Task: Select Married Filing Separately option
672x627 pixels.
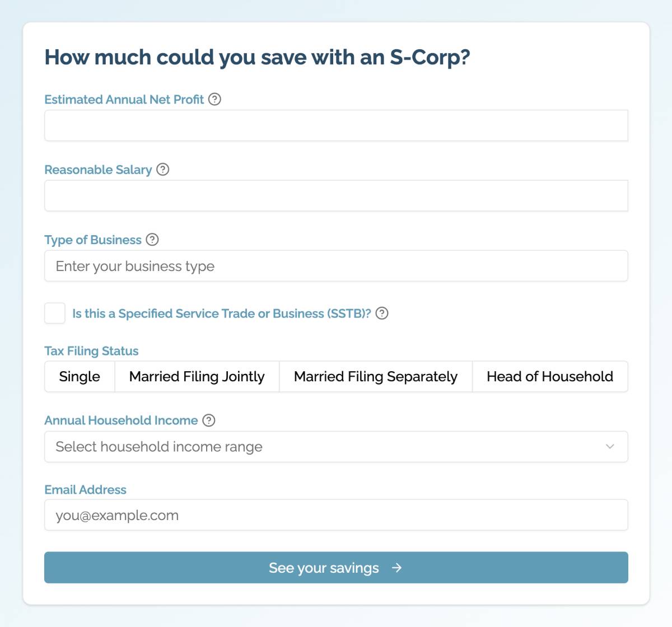Action: (376, 376)
